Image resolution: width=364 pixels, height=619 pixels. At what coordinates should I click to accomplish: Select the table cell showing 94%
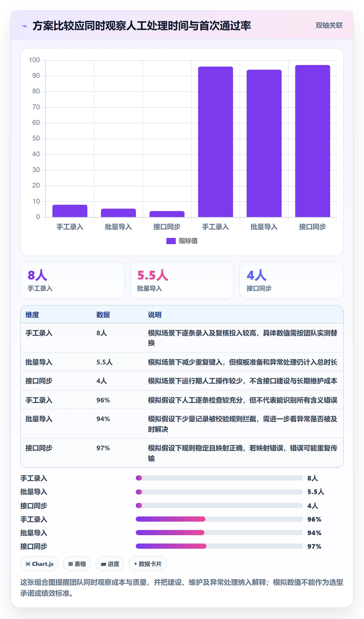pyautogui.click(x=103, y=419)
